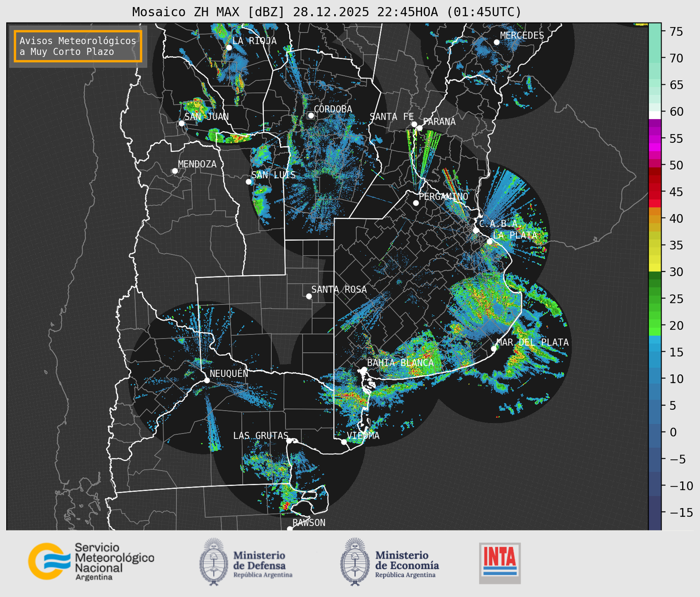Click the MERCEDES label text
Image resolution: width=700 pixels, height=597 pixels.
click(522, 35)
